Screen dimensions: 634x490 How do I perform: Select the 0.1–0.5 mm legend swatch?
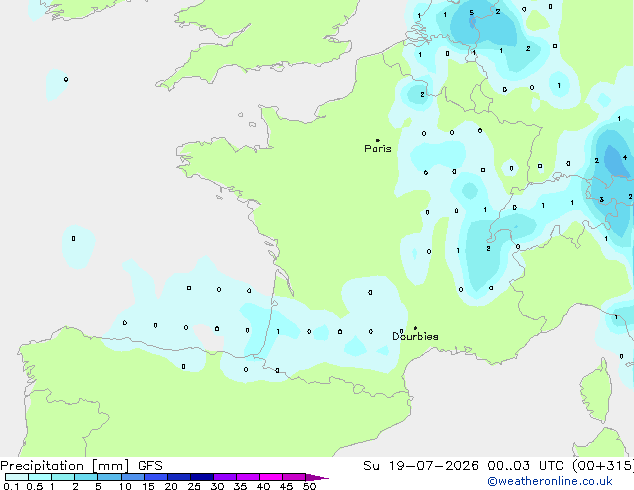click(17, 477)
